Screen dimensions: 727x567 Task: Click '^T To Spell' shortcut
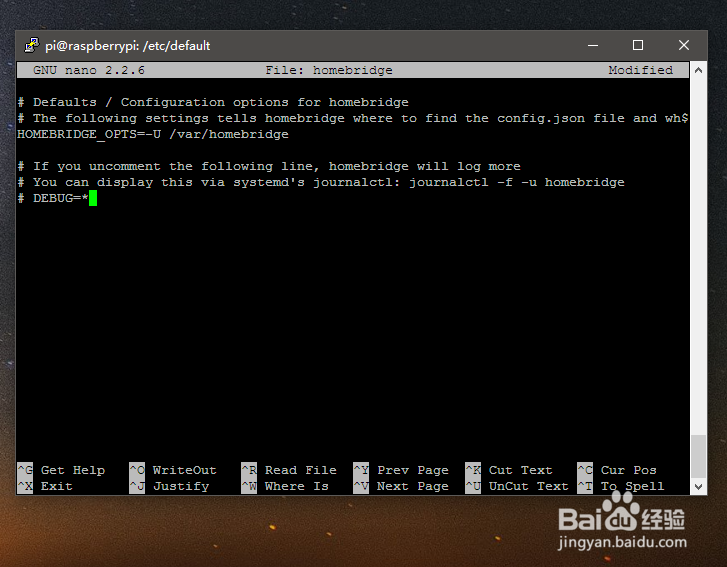pos(621,486)
